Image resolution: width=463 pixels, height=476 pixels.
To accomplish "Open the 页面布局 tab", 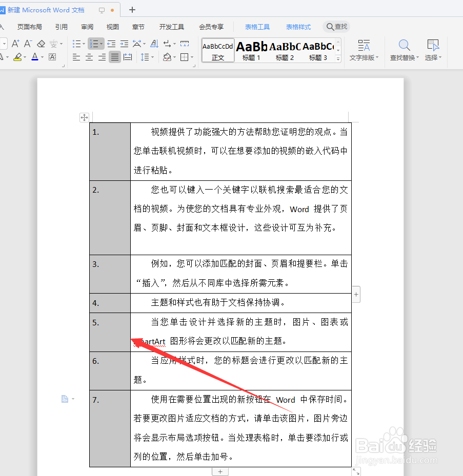I will point(29,27).
